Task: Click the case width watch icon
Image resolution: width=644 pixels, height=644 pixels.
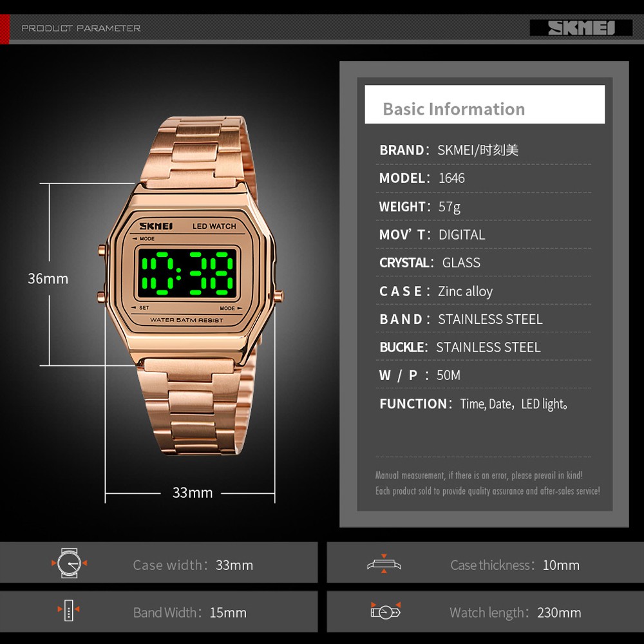Action: tap(68, 563)
